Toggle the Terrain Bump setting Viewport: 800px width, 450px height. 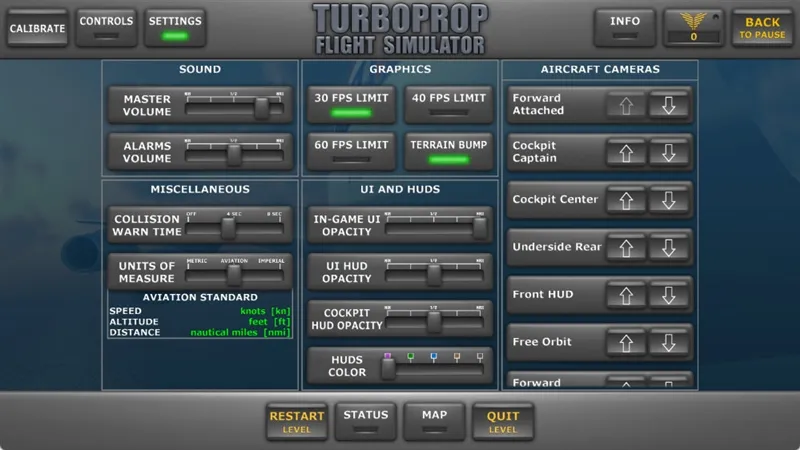click(x=448, y=152)
